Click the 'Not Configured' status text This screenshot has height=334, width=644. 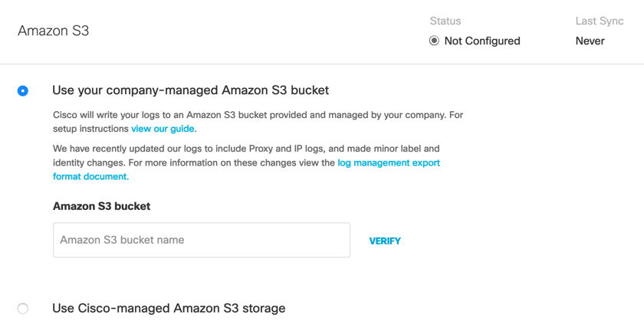482,41
